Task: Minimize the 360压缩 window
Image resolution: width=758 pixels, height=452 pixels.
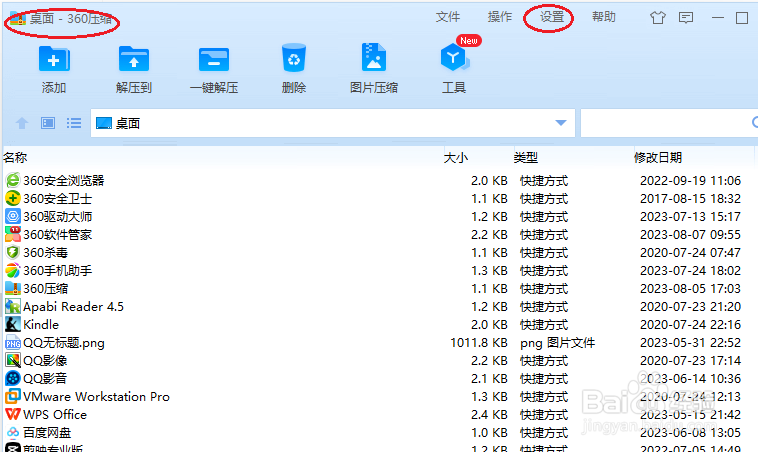Action: pos(718,18)
